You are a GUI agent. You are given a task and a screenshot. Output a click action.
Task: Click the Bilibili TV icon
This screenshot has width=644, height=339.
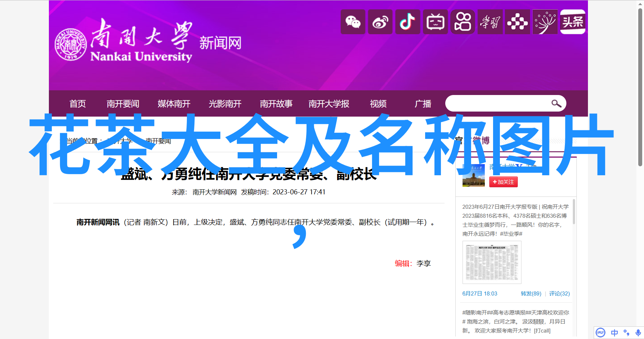tap(435, 22)
